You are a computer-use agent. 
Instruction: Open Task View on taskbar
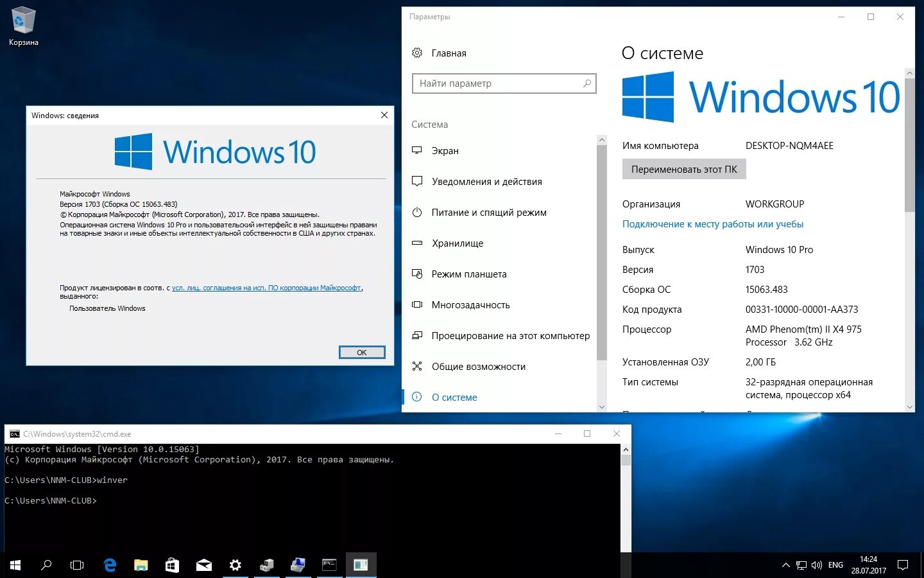point(77,565)
